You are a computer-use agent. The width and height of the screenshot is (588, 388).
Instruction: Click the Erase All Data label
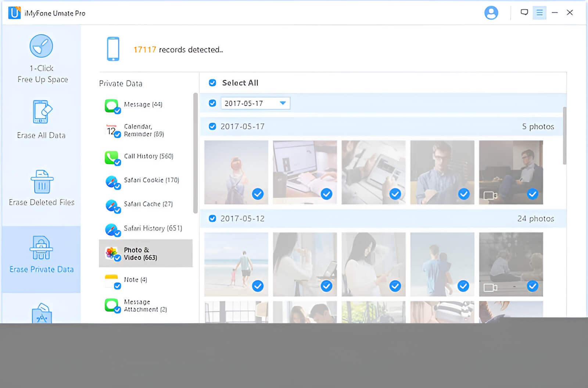pyautogui.click(x=41, y=135)
